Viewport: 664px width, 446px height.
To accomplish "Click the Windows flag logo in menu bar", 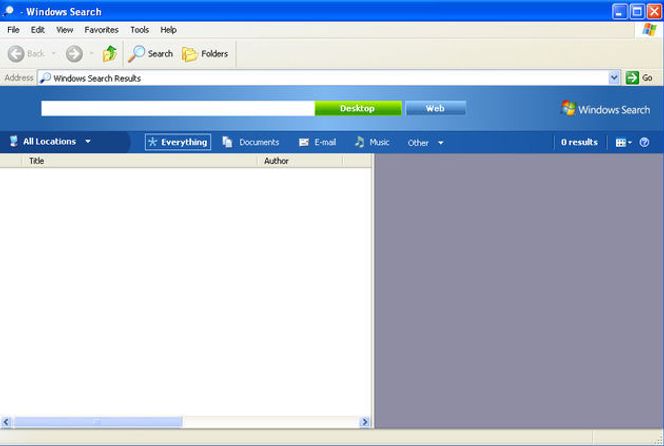I will point(649,30).
